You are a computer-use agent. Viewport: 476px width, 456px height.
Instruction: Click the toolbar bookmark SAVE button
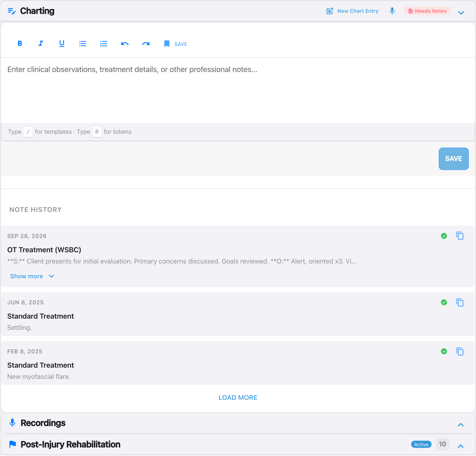click(x=176, y=44)
